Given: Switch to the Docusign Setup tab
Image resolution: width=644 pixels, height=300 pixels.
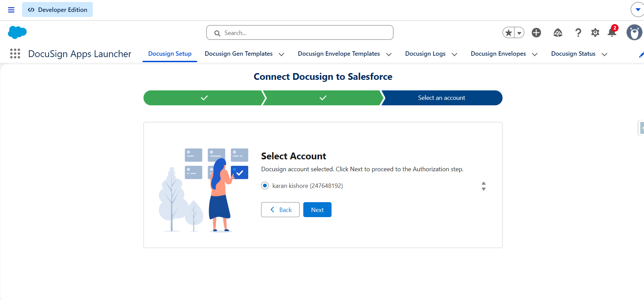Looking at the screenshot, I should point(170,54).
